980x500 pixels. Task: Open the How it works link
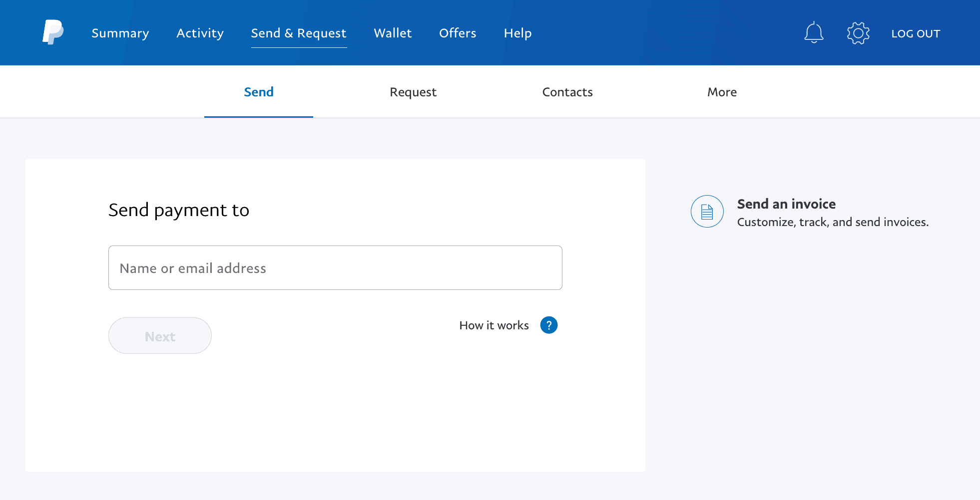493,325
